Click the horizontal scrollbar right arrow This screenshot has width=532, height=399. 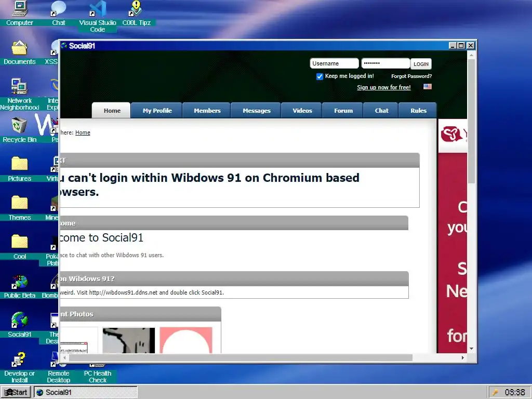click(x=463, y=357)
